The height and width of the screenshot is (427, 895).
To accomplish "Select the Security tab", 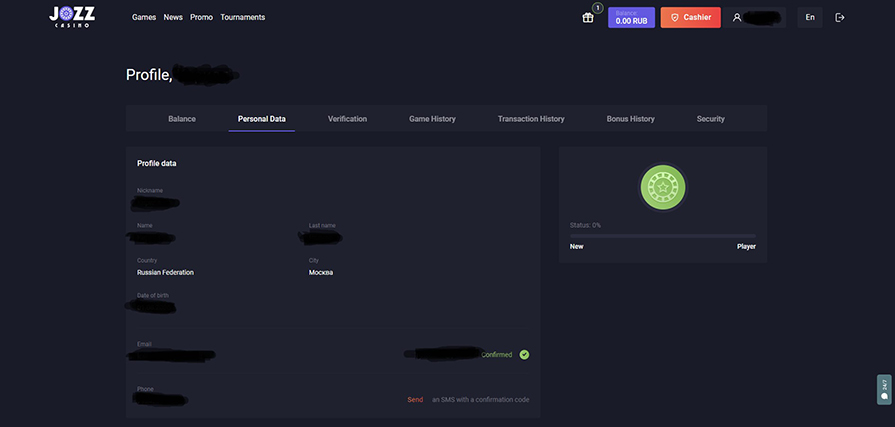I will coord(710,119).
